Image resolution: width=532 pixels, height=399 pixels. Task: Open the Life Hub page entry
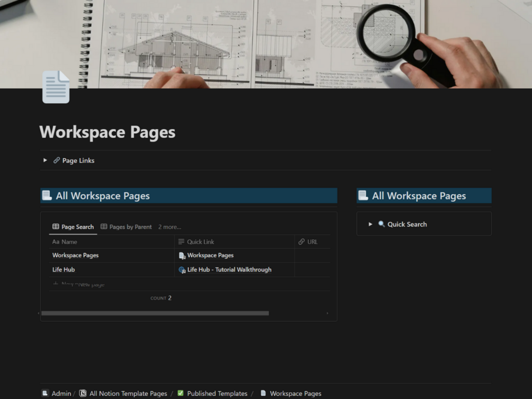pyautogui.click(x=62, y=269)
